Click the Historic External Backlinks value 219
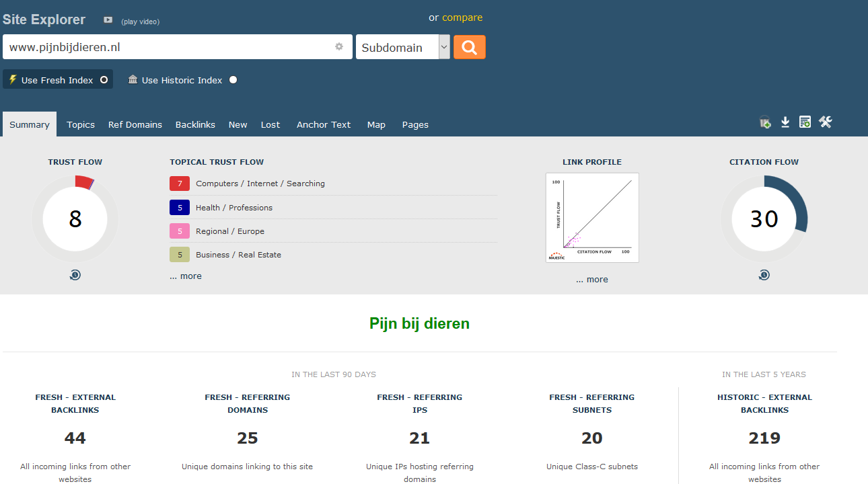868x484 pixels. click(x=764, y=438)
